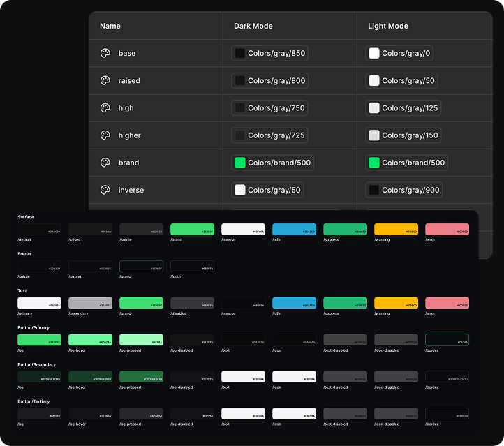Click the palette icon in the higher row
Viewport: 504px width, 446px height.
[x=105, y=135]
